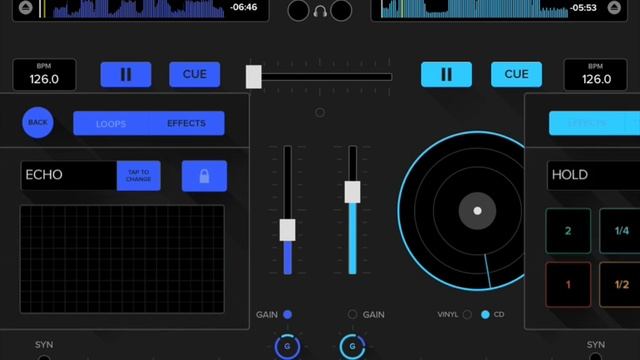Click the left channel volume fader
Image resolution: width=640 pixels, height=360 pixels.
[287, 230]
